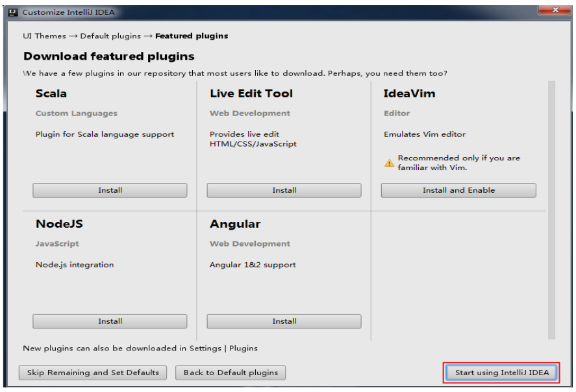Click the 'Custom Languages' category label
Viewport: 576px width, 392px height.
(77, 114)
